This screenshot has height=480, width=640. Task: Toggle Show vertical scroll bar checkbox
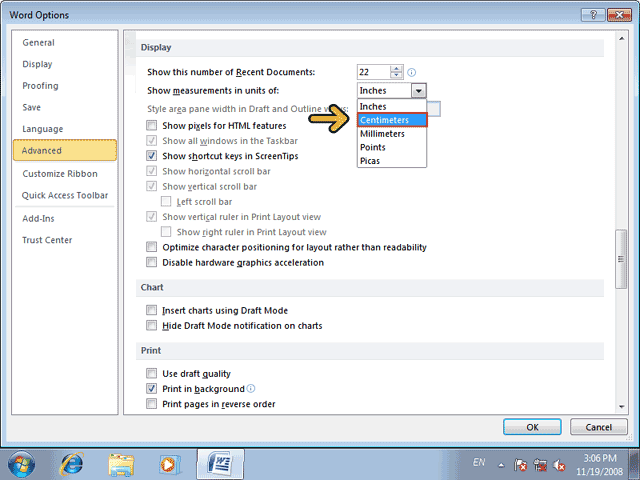click(x=151, y=186)
